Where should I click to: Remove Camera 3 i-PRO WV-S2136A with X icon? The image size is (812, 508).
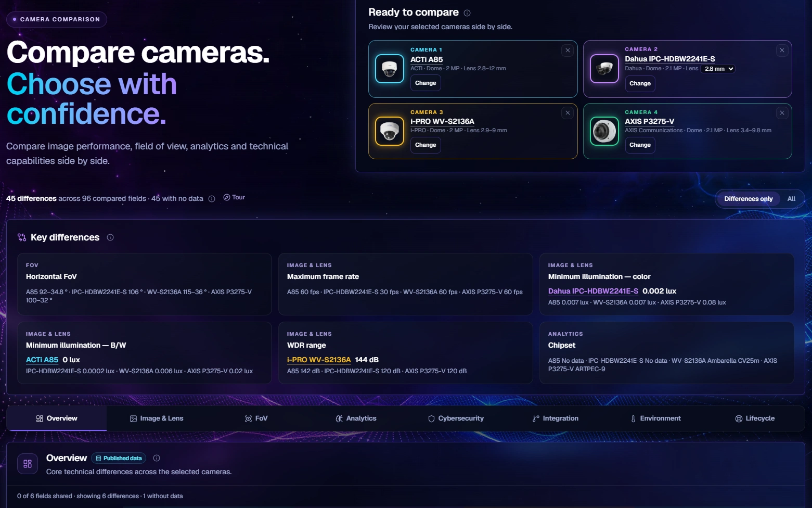pyautogui.click(x=568, y=113)
